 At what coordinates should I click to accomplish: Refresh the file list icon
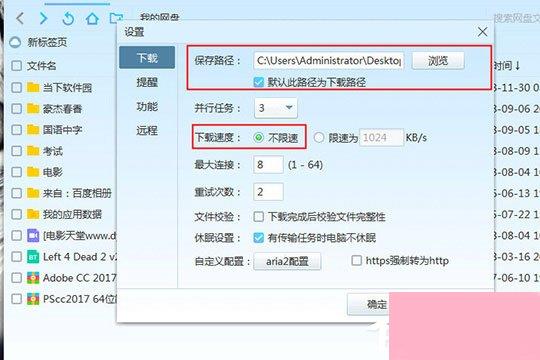tap(68, 18)
